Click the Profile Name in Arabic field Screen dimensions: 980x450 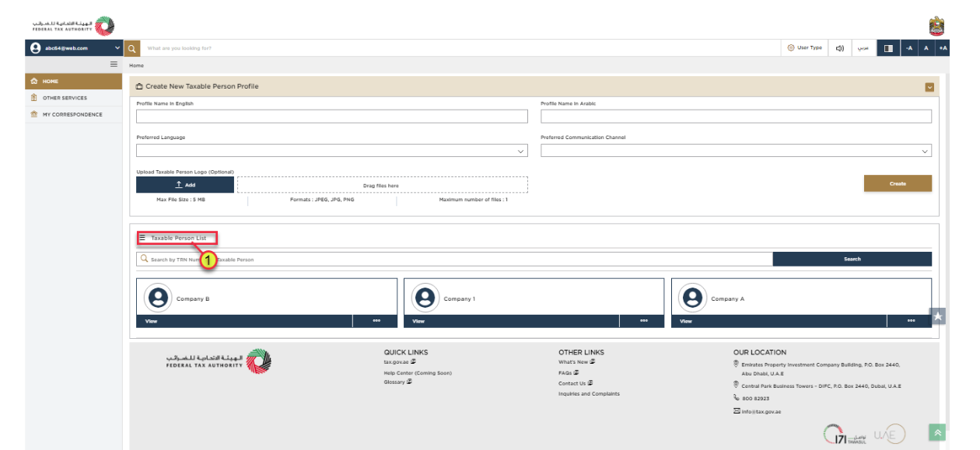736,117
